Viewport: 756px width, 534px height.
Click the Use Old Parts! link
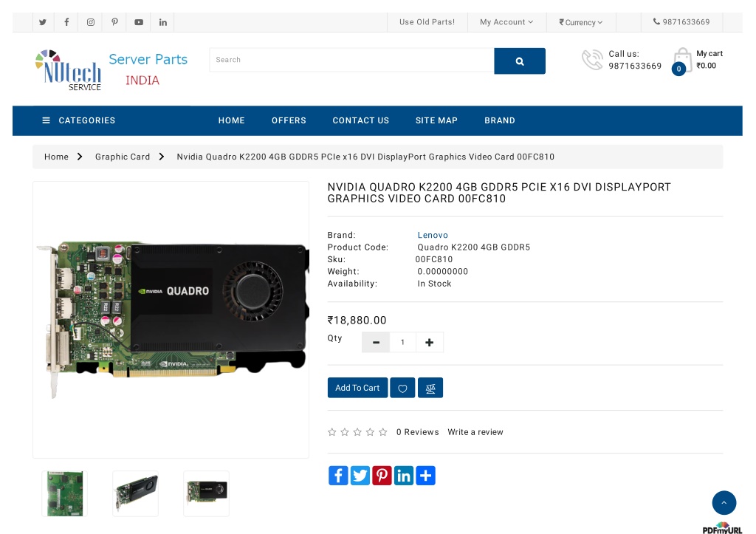coord(427,22)
